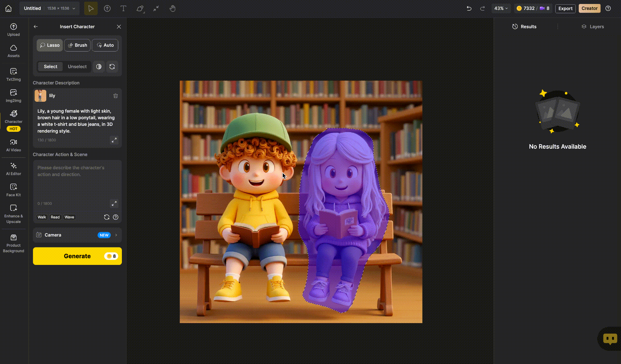
Task: Switch to the Layers tab
Action: 593,27
